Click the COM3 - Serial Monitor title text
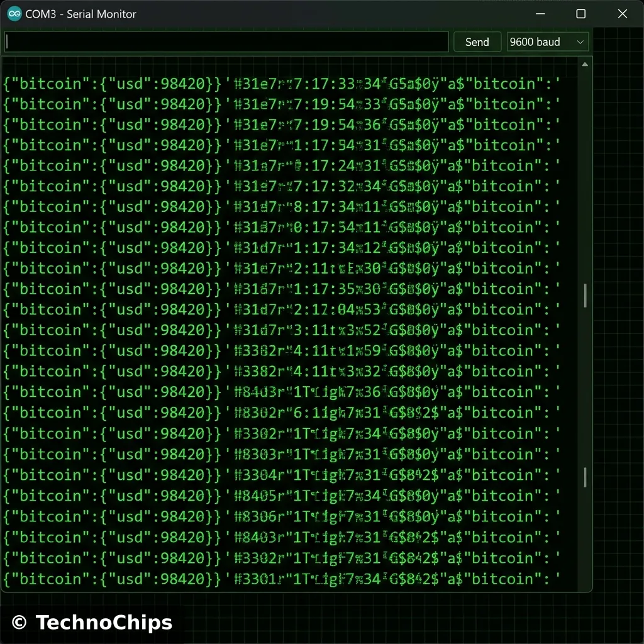Image resolution: width=644 pixels, height=644 pixels. pos(80,14)
